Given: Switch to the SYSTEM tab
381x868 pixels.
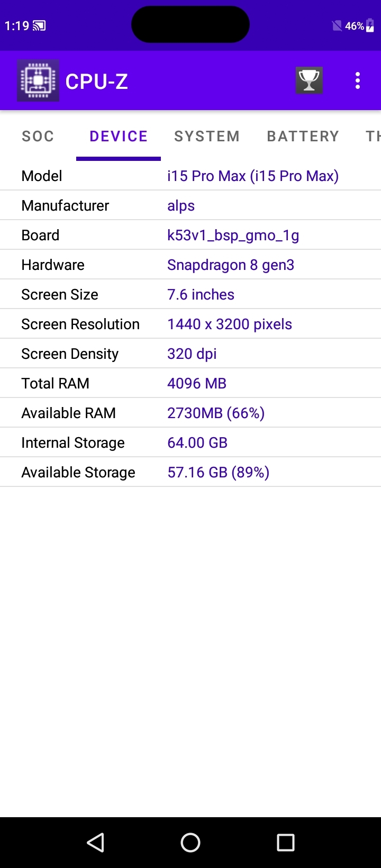Looking at the screenshot, I should 207,137.
